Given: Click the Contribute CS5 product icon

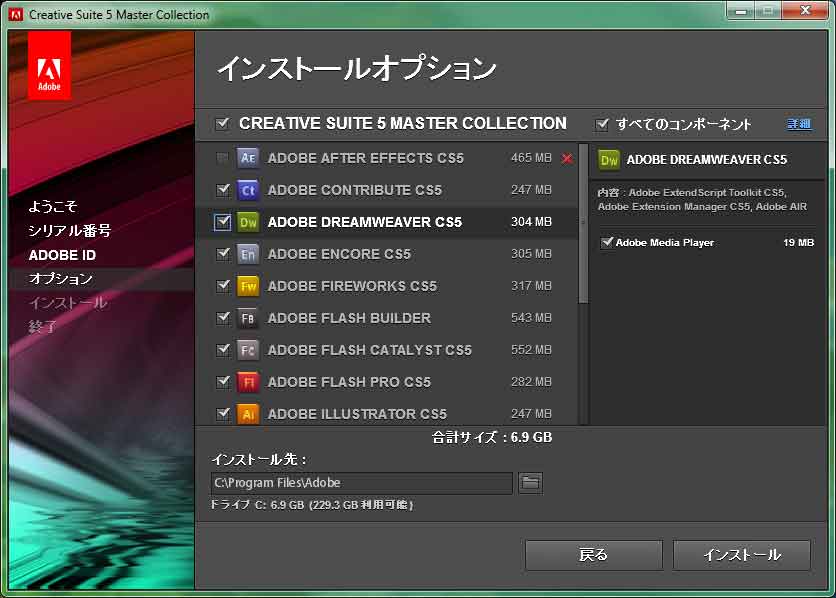Looking at the screenshot, I should pyautogui.click(x=248, y=190).
